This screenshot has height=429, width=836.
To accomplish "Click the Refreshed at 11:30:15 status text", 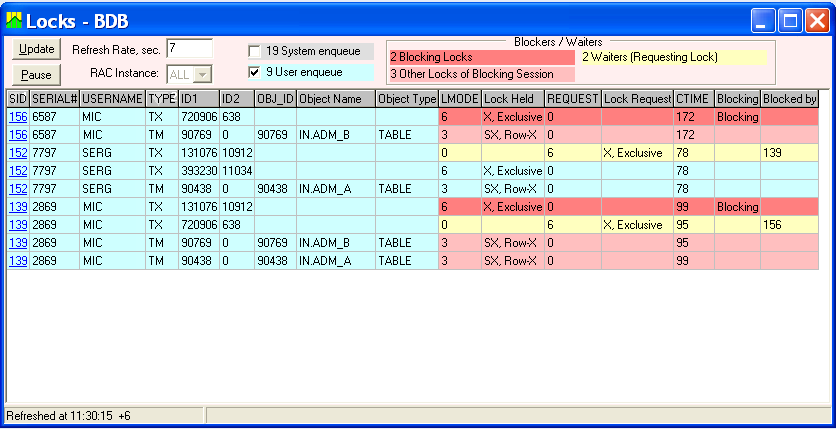I will (68, 416).
